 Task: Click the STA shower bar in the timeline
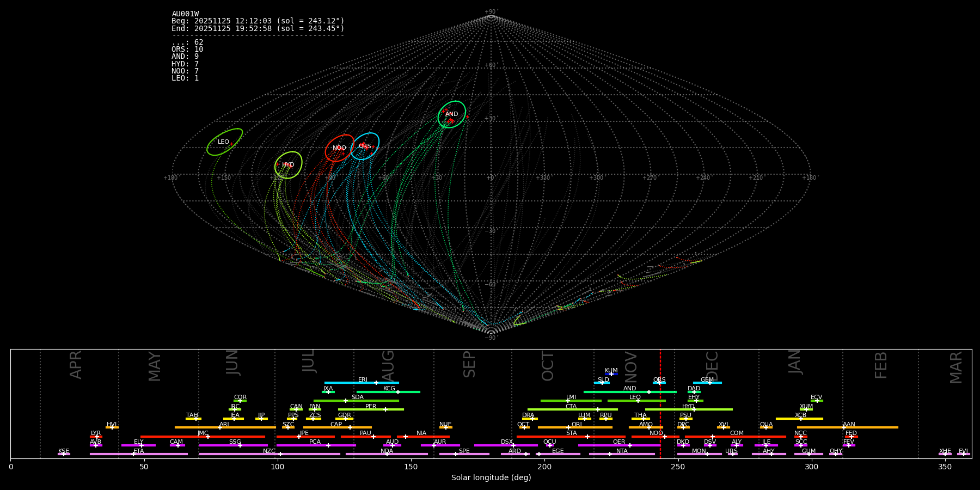point(571,437)
